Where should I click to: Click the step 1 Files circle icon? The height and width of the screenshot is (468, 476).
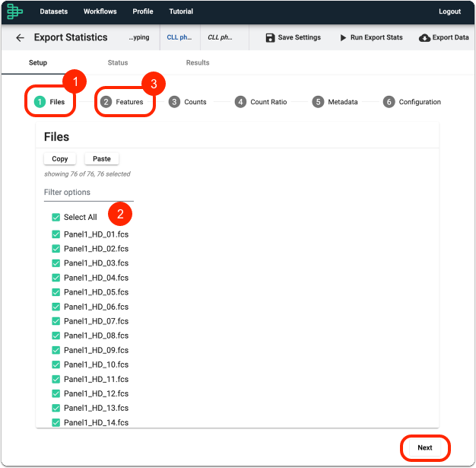(x=40, y=102)
